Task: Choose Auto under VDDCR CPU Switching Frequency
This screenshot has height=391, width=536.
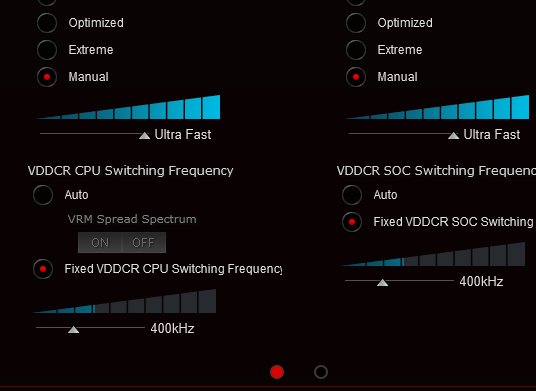Action: [43, 195]
